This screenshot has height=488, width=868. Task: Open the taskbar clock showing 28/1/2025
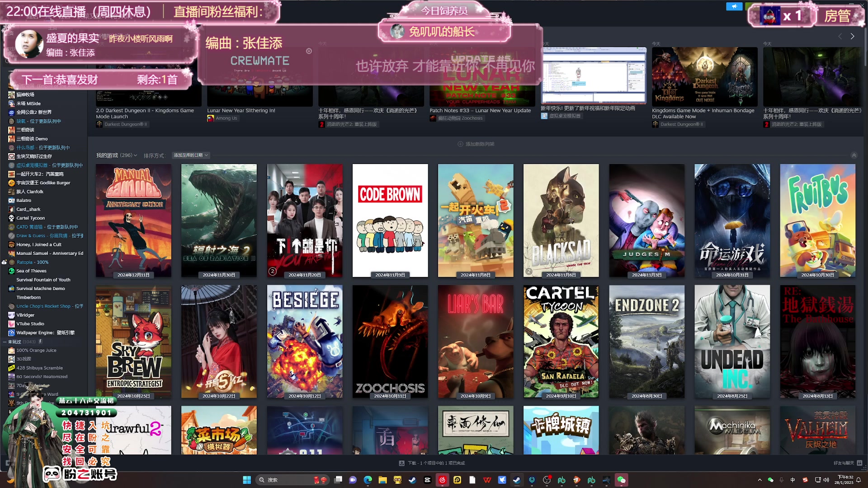[x=844, y=480]
